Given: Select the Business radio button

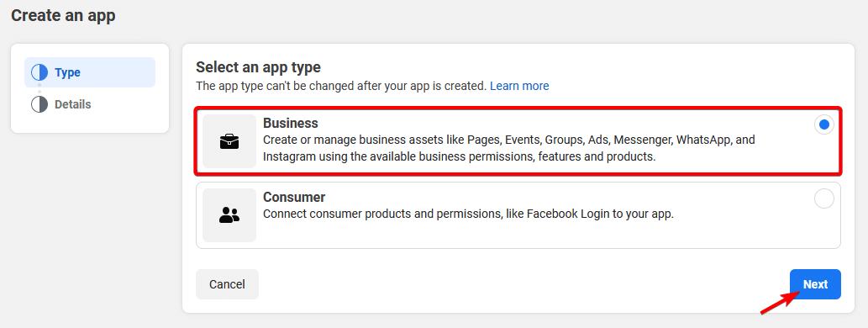Looking at the screenshot, I should pyautogui.click(x=824, y=124).
